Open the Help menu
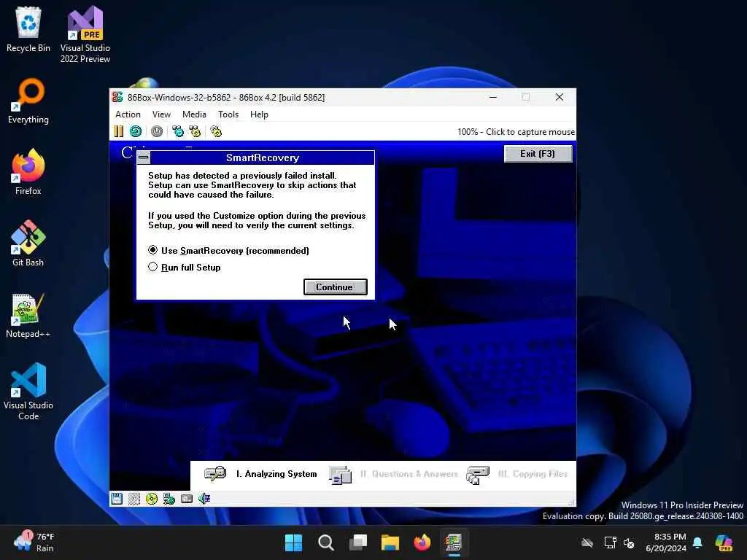This screenshot has width=747, height=560. point(259,114)
